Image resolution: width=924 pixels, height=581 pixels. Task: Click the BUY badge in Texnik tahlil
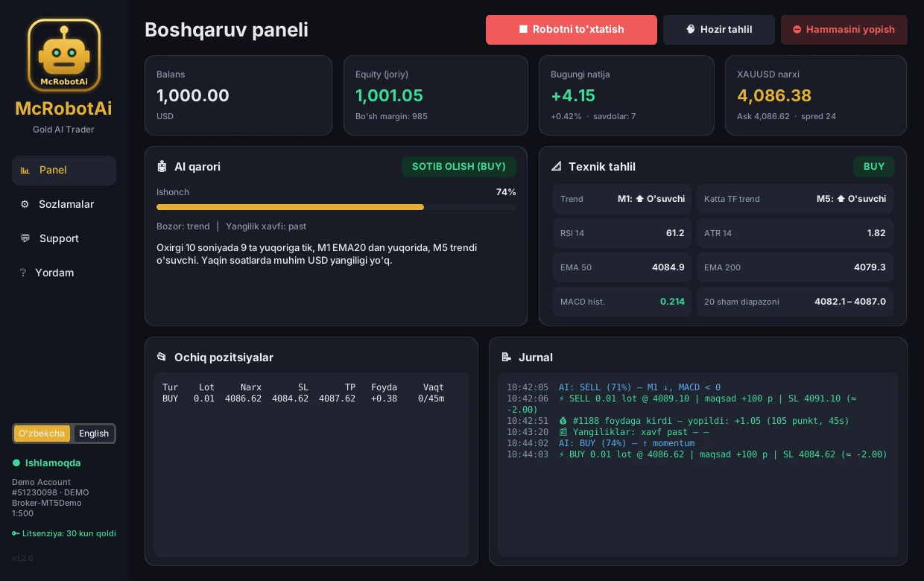(874, 167)
